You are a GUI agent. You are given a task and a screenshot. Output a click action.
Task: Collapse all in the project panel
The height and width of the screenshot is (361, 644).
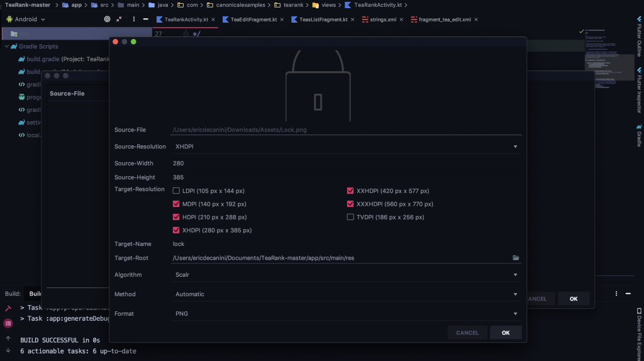click(x=119, y=19)
